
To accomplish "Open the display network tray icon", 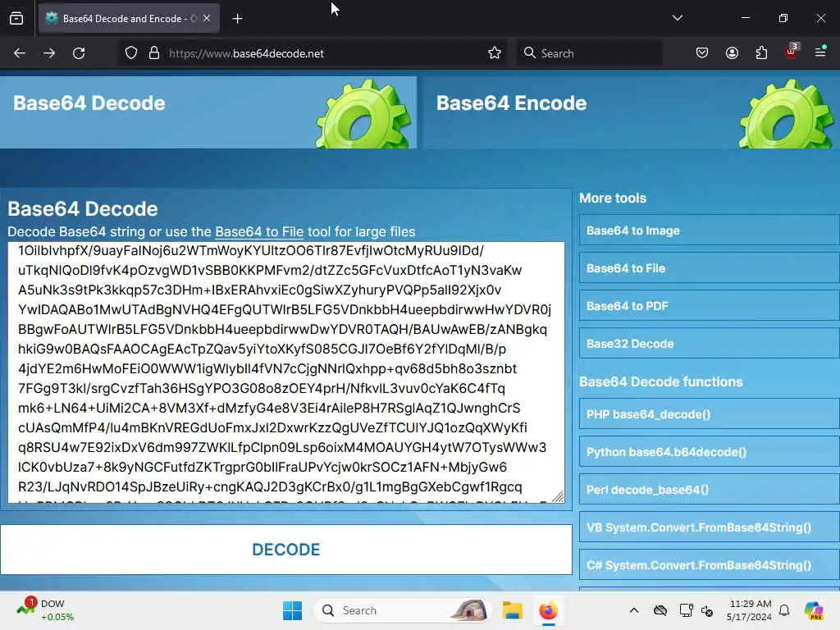I will pyautogui.click(x=686, y=610).
